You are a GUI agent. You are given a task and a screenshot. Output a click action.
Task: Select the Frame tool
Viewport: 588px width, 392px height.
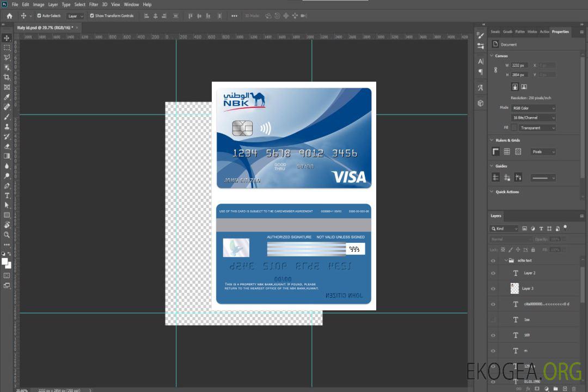(x=7, y=87)
